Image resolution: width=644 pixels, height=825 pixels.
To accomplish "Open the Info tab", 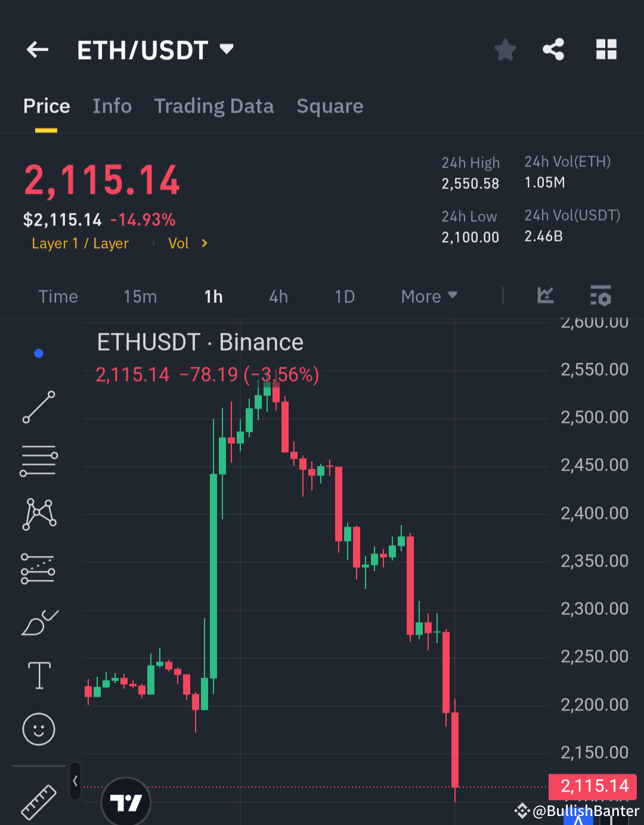I will 112,106.
